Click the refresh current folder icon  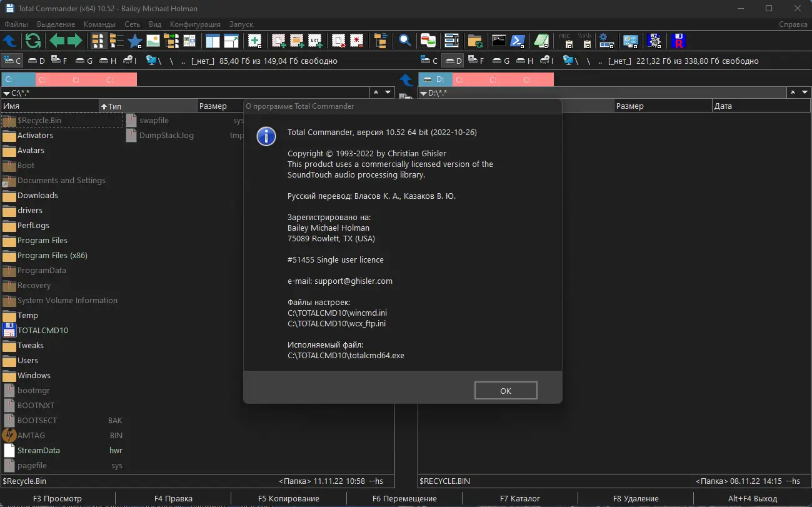[32, 40]
